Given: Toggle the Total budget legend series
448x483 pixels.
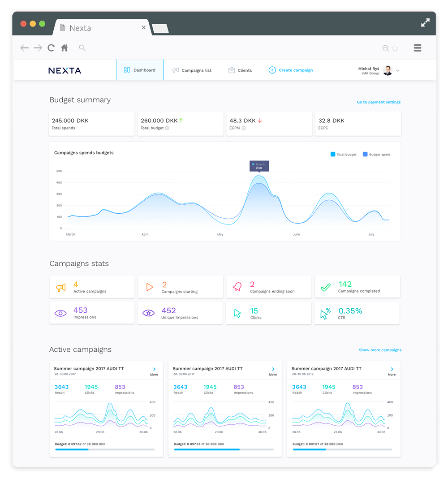Looking at the screenshot, I should (344, 155).
